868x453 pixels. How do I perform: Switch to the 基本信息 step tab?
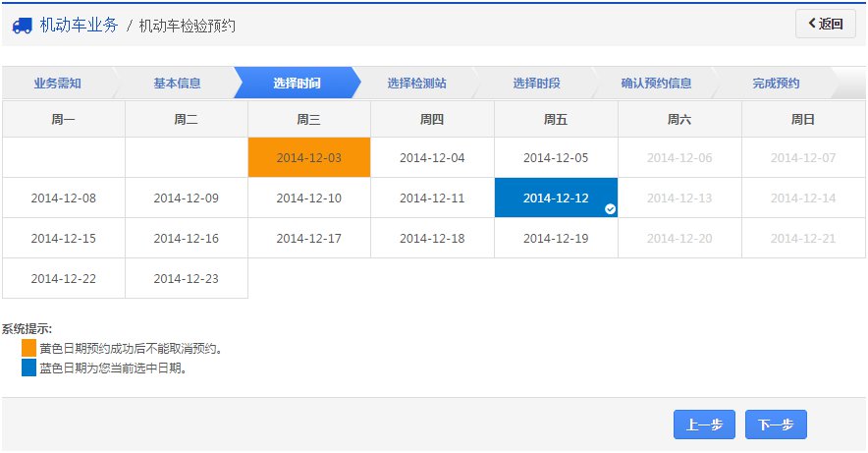coord(177,84)
